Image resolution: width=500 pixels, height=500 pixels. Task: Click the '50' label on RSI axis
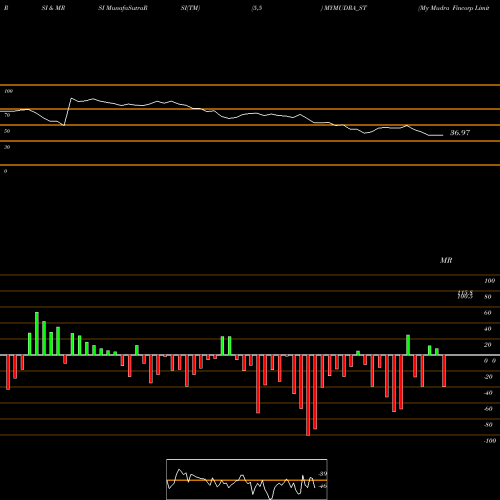click(7, 131)
